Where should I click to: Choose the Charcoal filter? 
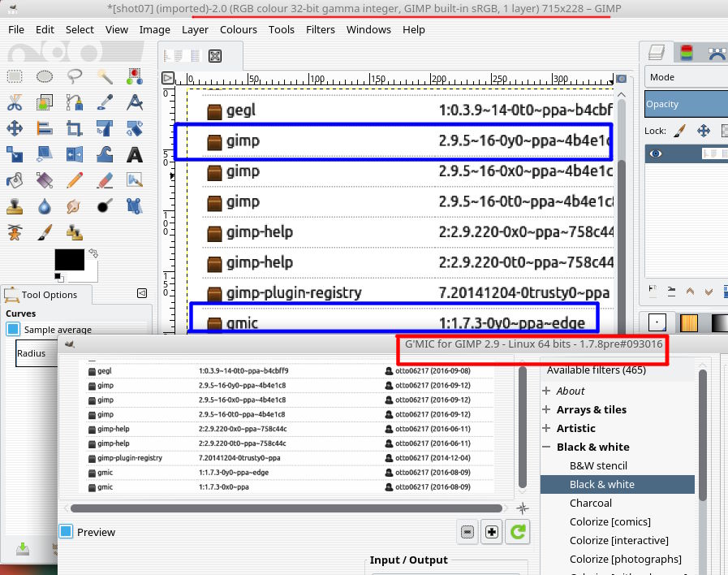591,503
